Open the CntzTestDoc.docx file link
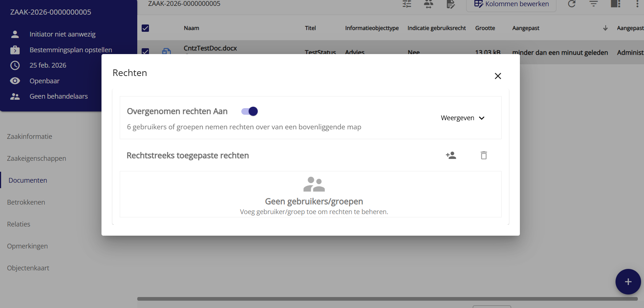Image resolution: width=644 pixels, height=308 pixels. (210, 48)
